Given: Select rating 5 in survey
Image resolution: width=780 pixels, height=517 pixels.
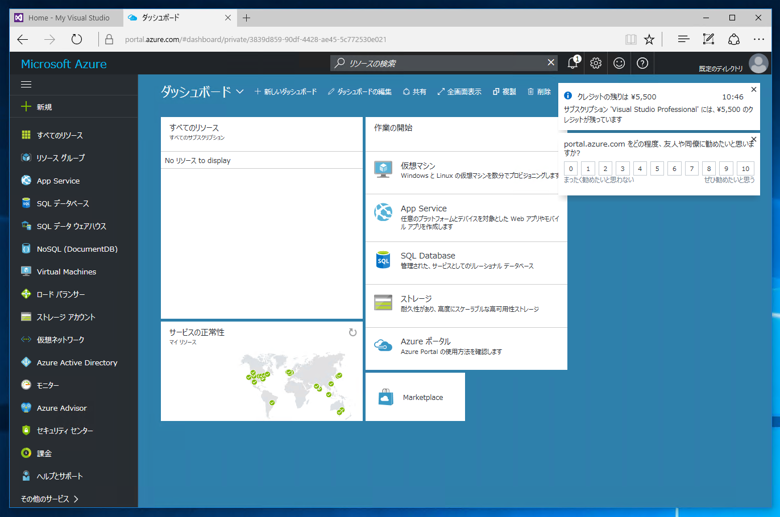Looking at the screenshot, I should point(657,169).
